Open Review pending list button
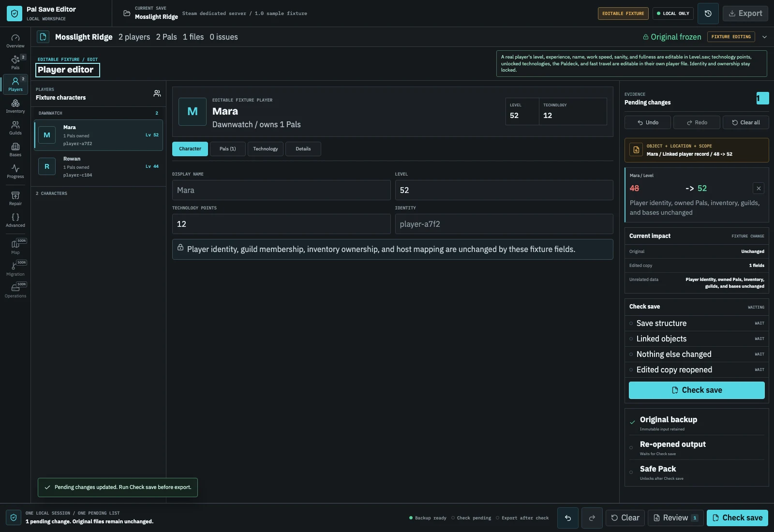Screen dimensions: 774x532 tap(675, 518)
